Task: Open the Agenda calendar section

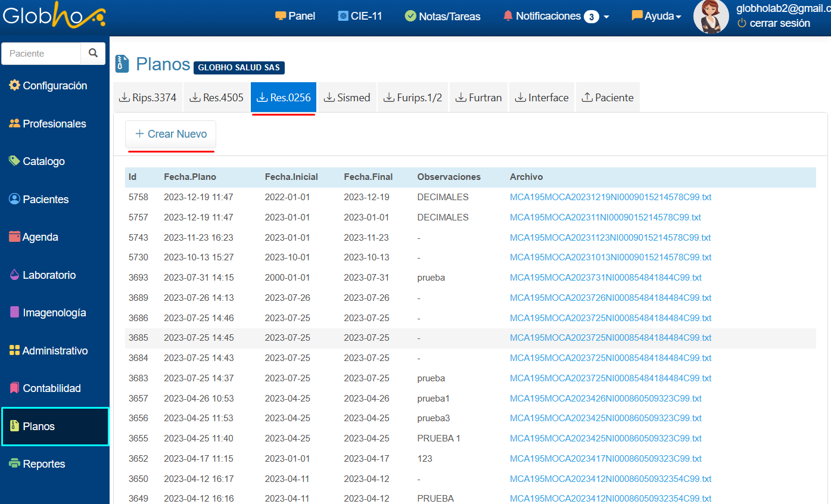Action: 34,237
